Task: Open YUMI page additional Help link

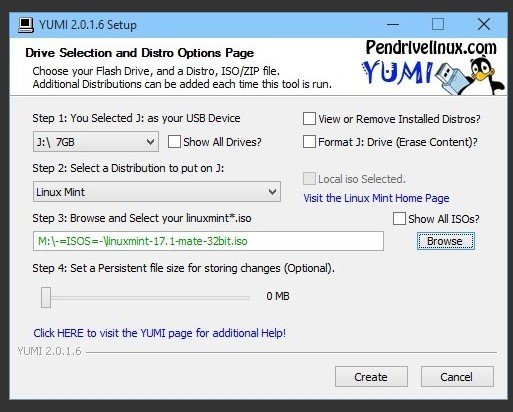Action: pos(159,333)
